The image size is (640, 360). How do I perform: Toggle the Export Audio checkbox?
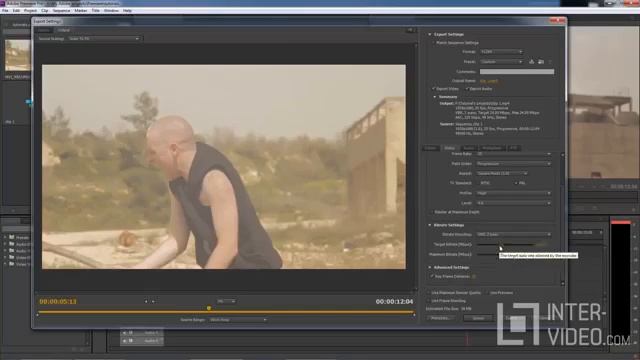pos(467,89)
